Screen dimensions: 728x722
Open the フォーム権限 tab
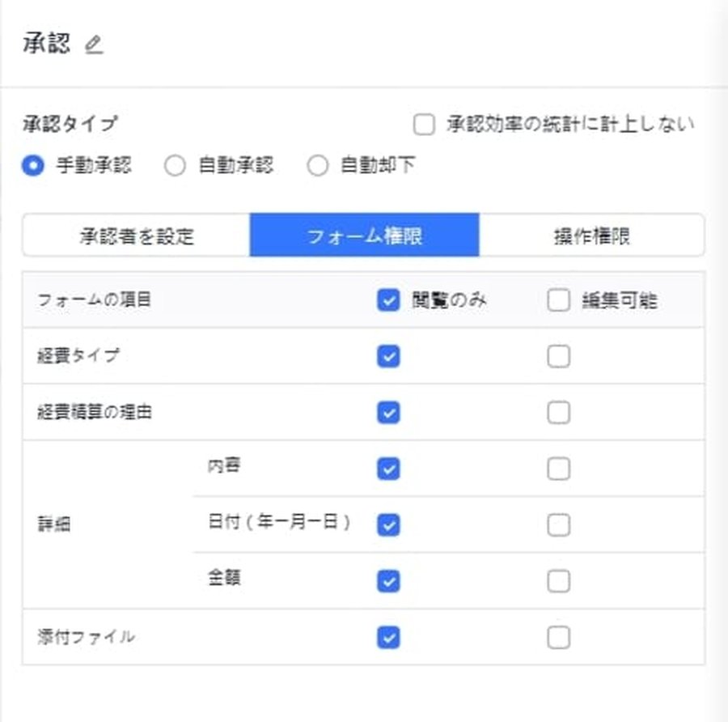point(364,235)
